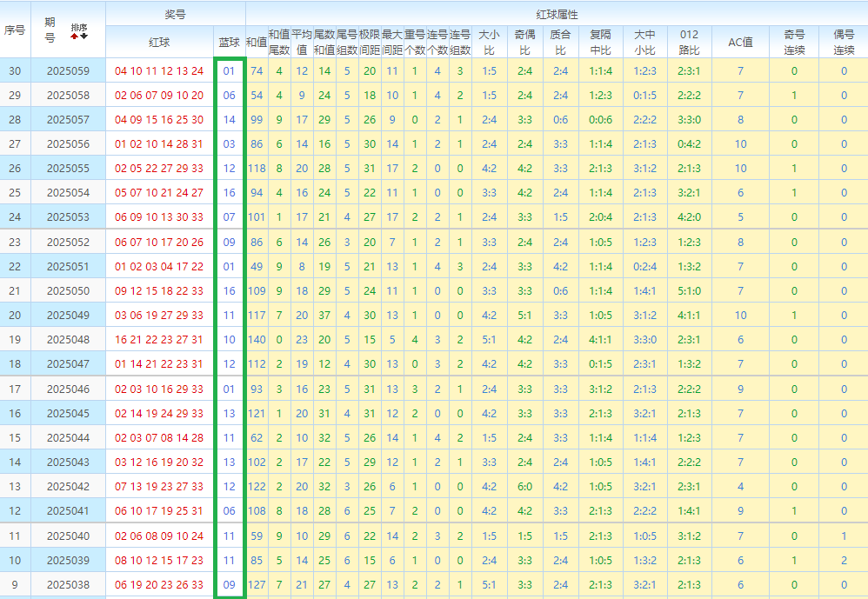This screenshot has height=599, width=868.
Task: Sort descending with the black down arrow
Action: (x=83, y=37)
